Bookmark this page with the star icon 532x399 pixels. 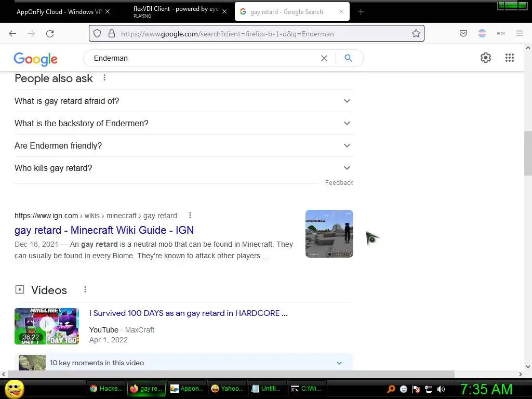(x=416, y=33)
